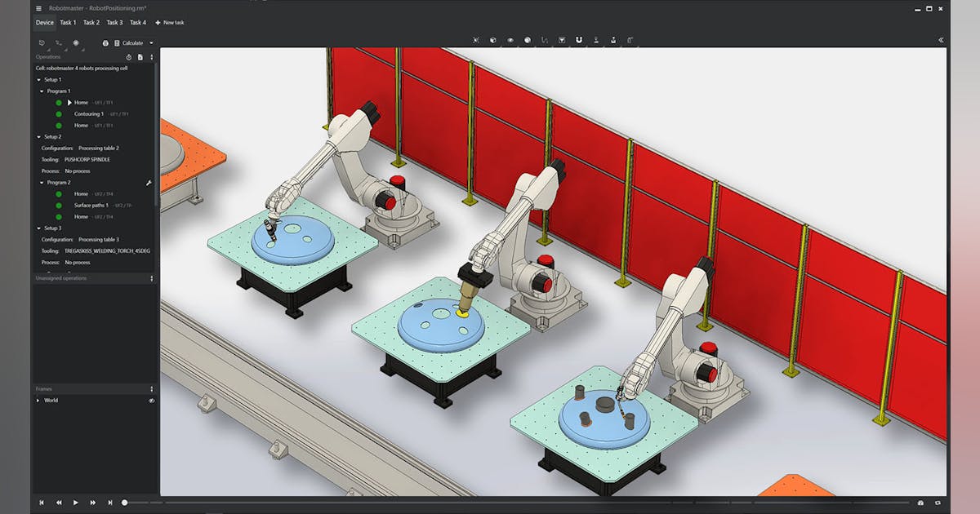Collapse the Setup 2 tree section
980x514 pixels.
[39, 136]
